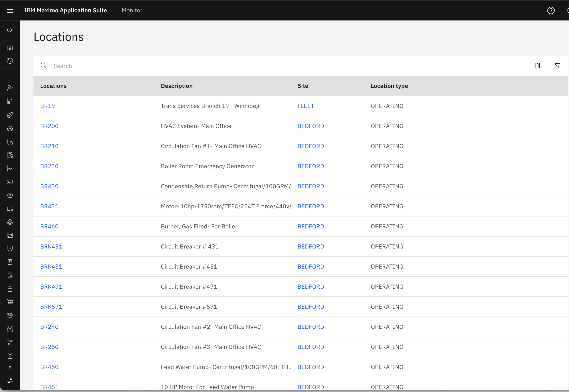The width and height of the screenshot is (569, 392).
Task: Click the Site column header
Action: (x=303, y=86)
